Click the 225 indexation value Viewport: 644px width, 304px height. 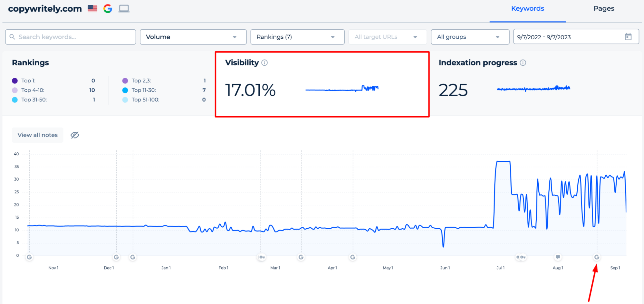pyautogui.click(x=453, y=90)
